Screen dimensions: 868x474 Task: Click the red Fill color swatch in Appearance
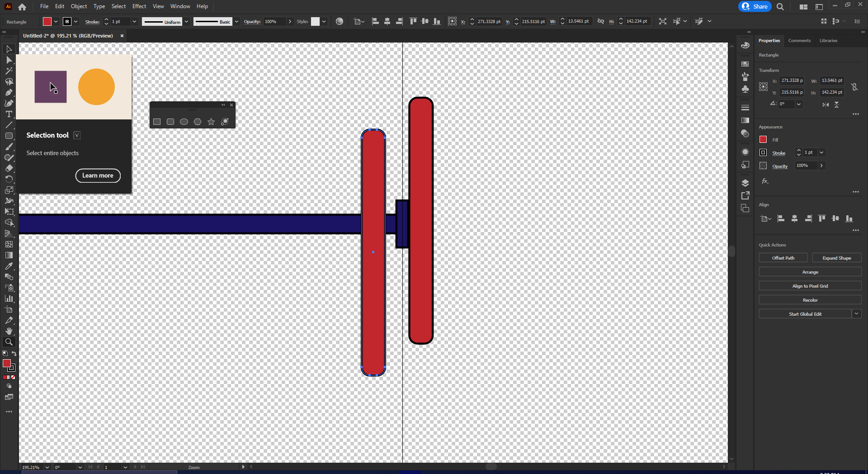tap(763, 139)
